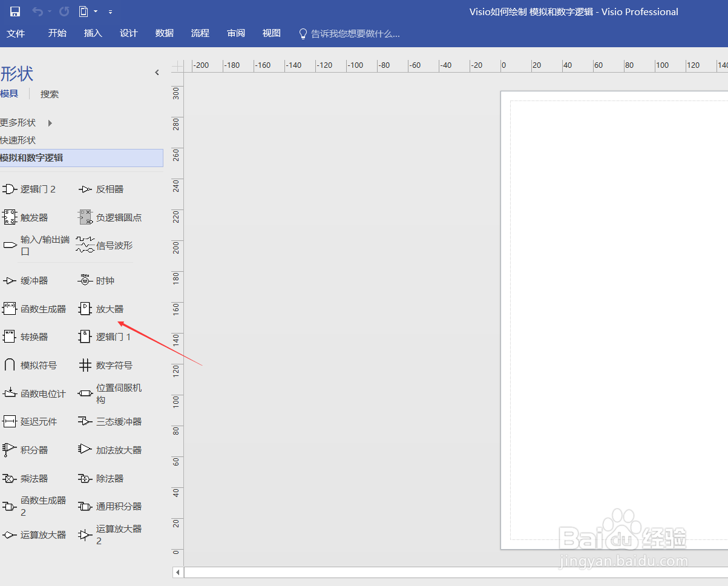Pick the 负逻辑圆点 shape icon
This screenshot has width=728, height=586.
(x=85, y=217)
